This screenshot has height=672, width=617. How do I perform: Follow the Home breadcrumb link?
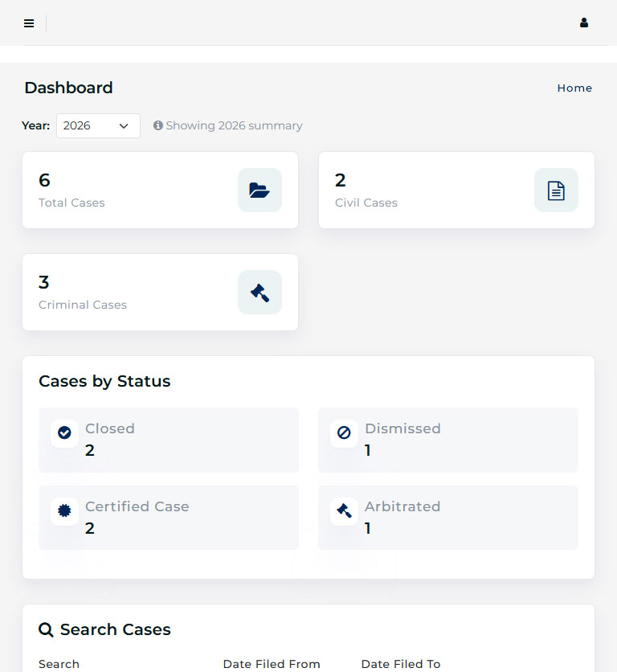574,88
